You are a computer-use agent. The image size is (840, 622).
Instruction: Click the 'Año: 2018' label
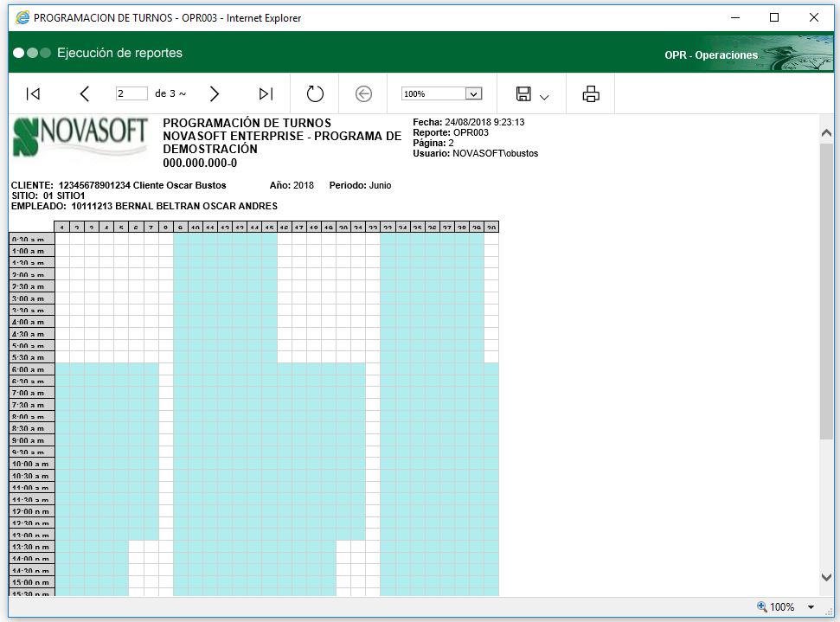[x=292, y=185]
